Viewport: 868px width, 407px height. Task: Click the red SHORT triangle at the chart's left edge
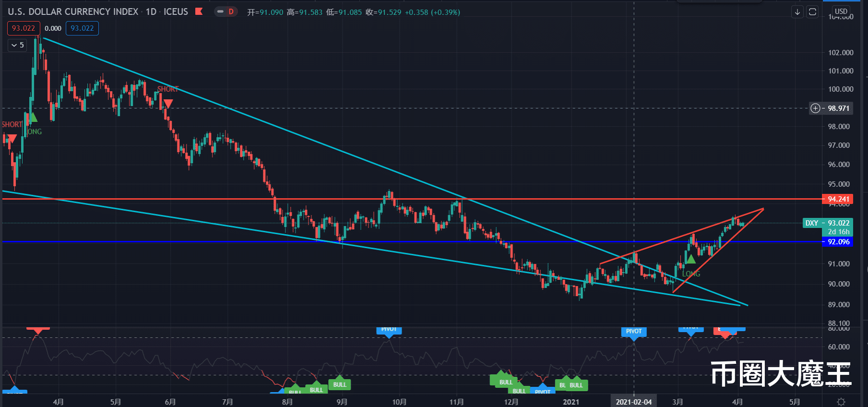[x=12, y=139]
